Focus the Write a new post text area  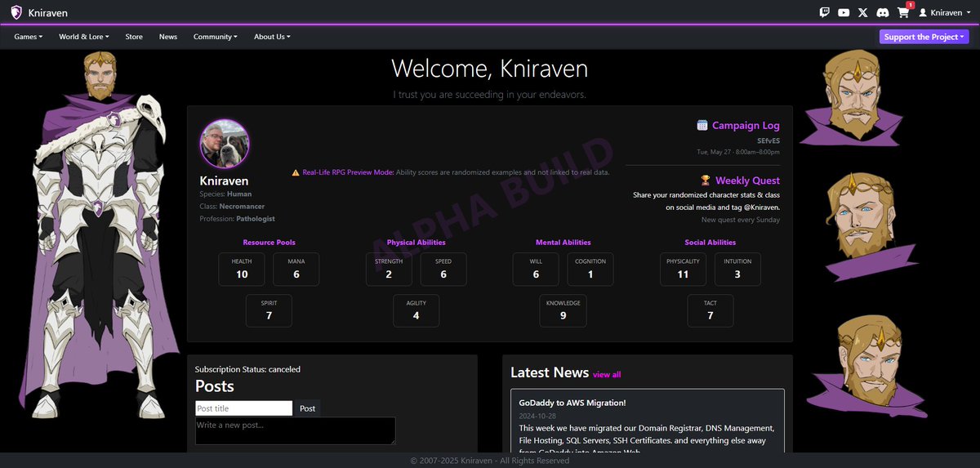[295, 430]
